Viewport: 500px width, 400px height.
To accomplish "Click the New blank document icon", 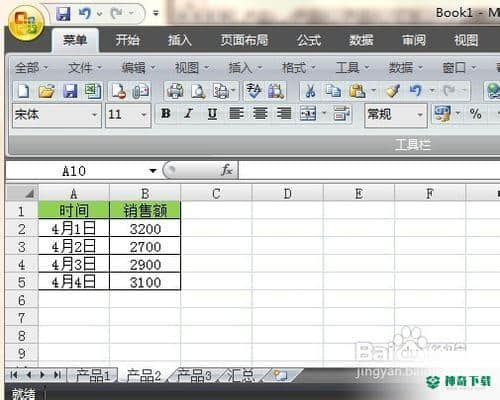I will tap(23, 91).
